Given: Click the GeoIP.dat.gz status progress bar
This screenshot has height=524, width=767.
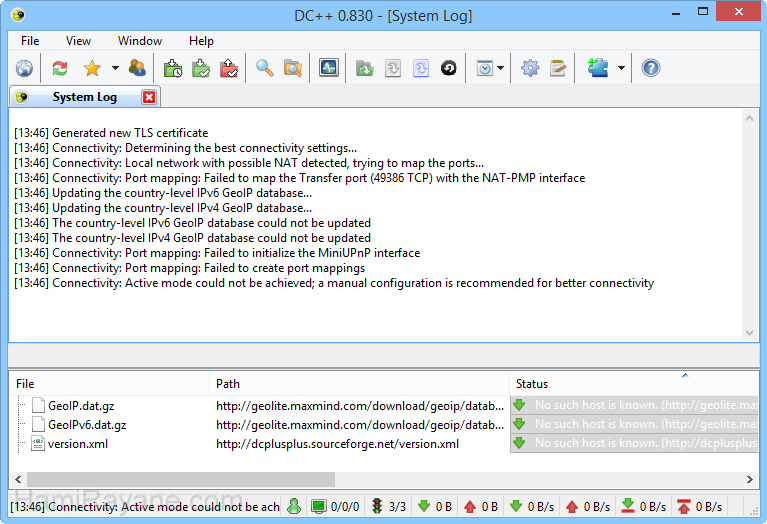Looking at the screenshot, I should coord(634,405).
